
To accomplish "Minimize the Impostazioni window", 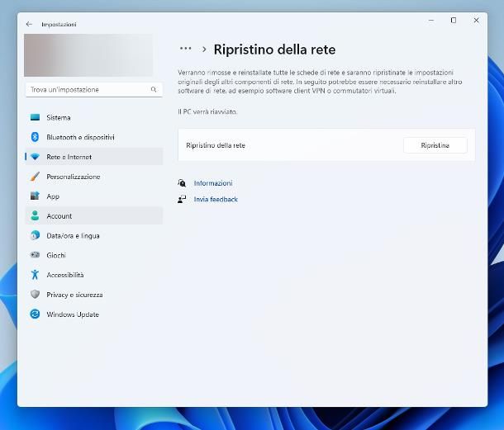I will tap(431, 21).
